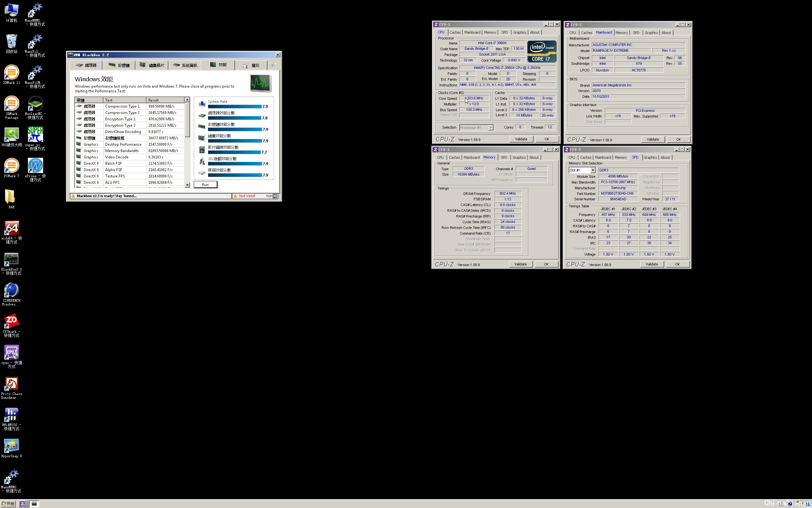812x508 pixels.
Task: Open the 繪圖晶片 tab in BlackBox
Action: (152, 65)
